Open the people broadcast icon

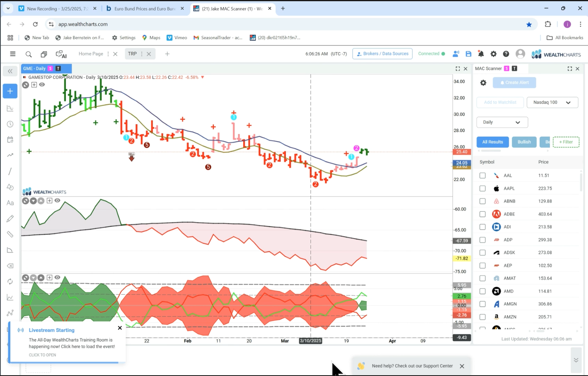456,54
